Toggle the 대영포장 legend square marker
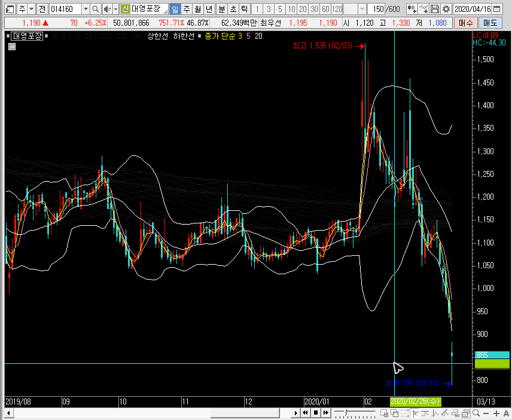Screen dimensions: 512x420 pos(8,36)
